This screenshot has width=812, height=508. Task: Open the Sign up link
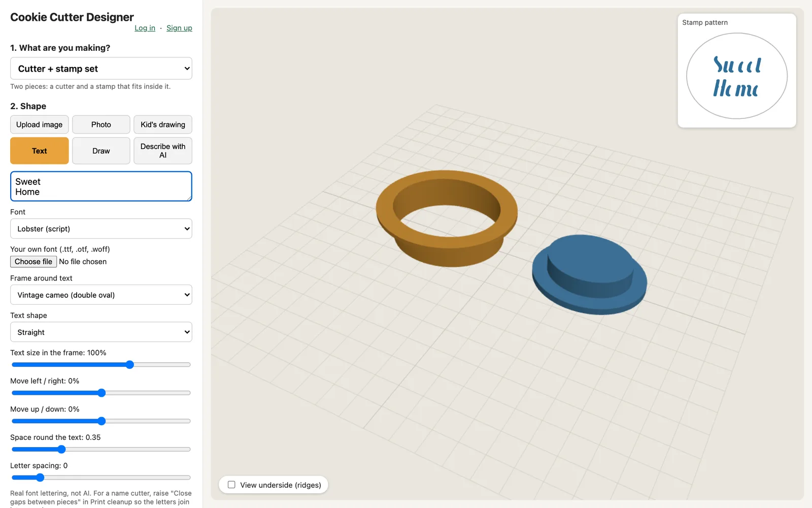pos(179,28)
